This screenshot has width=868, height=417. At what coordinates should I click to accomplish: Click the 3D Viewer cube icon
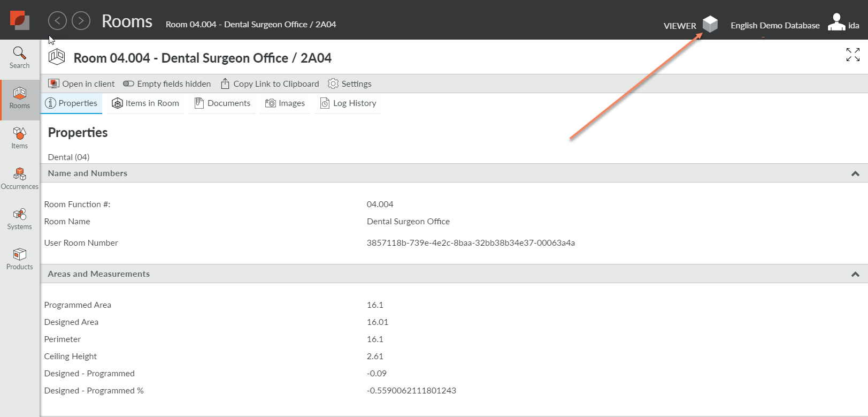(x=710, y=24)
